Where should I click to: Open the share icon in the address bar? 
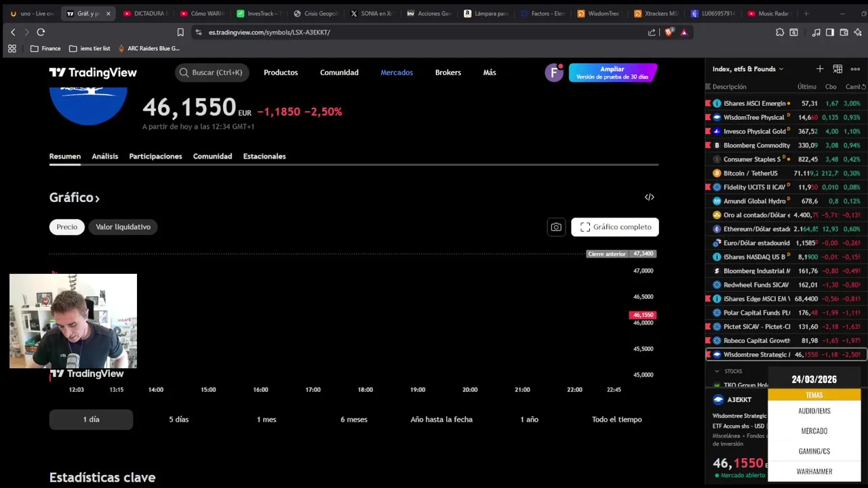coord(652,32)
